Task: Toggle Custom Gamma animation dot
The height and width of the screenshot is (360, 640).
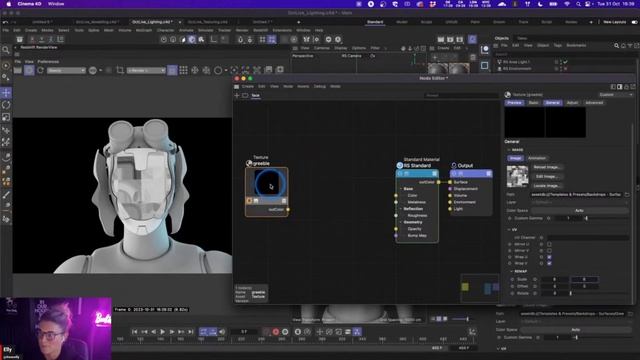Action: pos(509,218)
